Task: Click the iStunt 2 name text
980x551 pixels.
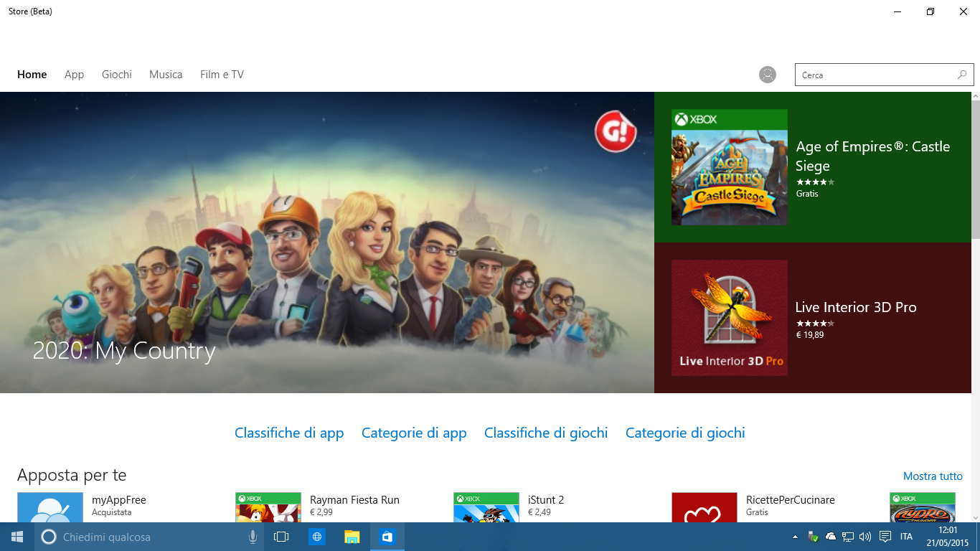Action: (x=546, y=500)
